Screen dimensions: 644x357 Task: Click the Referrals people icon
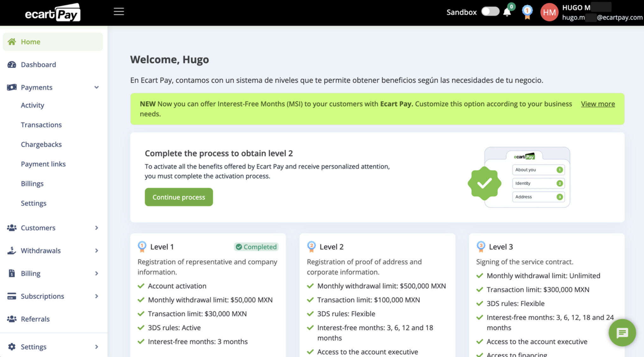pos(12,319)
